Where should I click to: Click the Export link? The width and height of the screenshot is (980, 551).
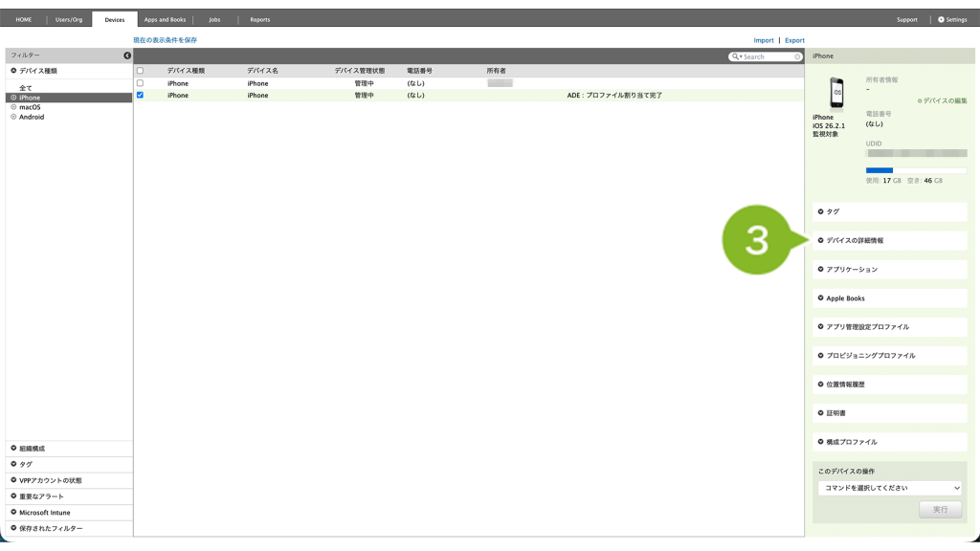(x=794, y=40)
